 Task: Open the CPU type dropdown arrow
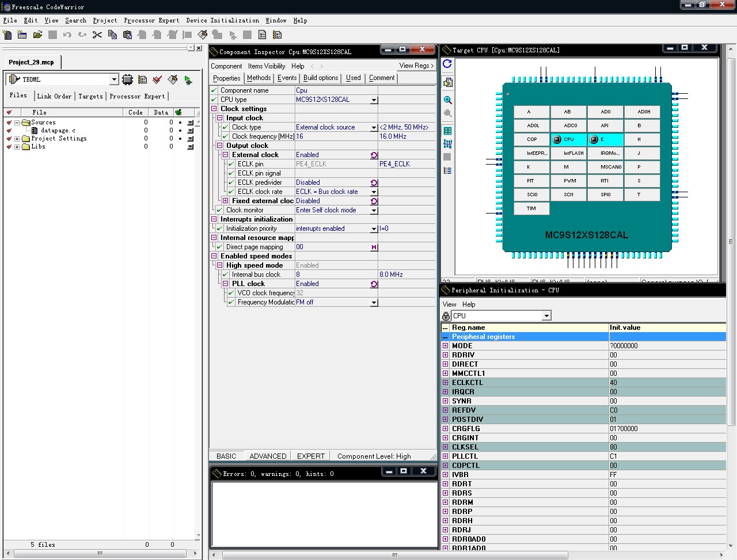coord(374,100)
